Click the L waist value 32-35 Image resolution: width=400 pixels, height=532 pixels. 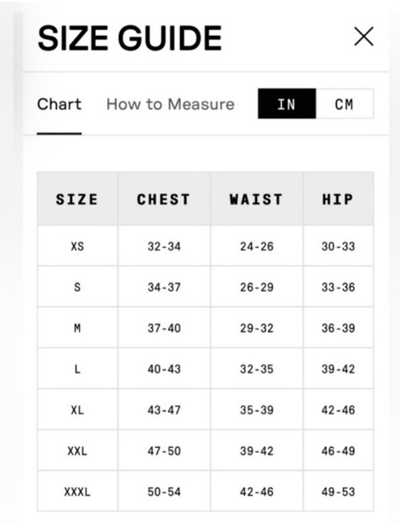pyautogui.click(x=257, y=369)
